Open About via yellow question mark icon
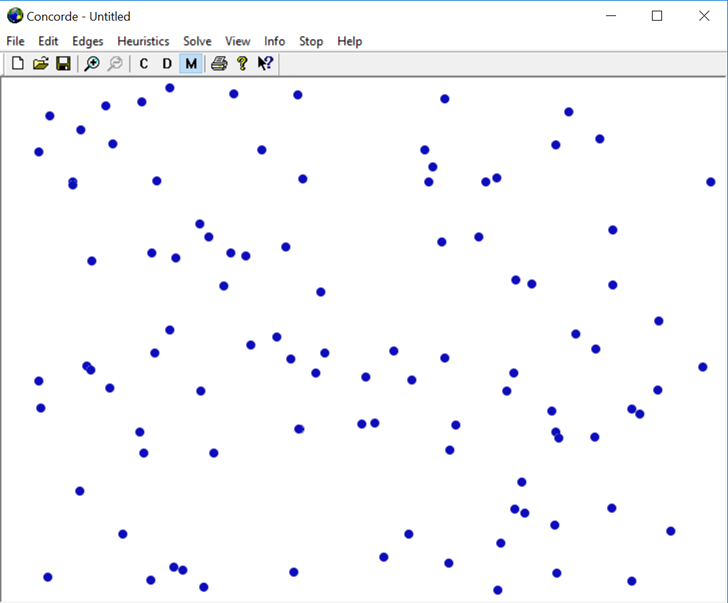 click(x=242, y=63)
